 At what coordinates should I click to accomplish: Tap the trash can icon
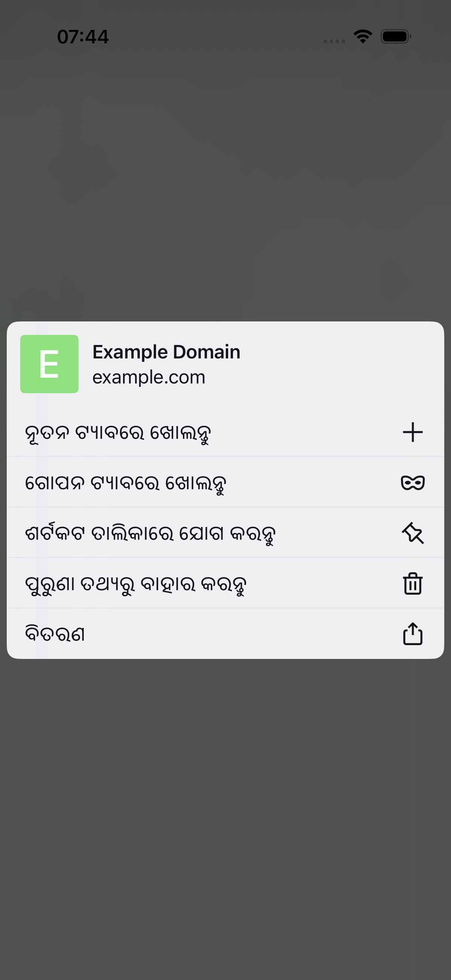click(412, 583)
